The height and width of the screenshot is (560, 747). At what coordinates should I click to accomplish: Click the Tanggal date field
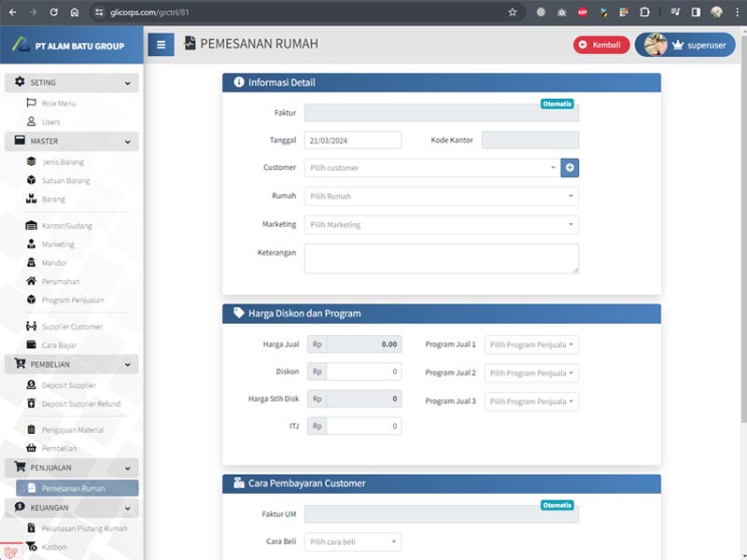coord(352,140)
